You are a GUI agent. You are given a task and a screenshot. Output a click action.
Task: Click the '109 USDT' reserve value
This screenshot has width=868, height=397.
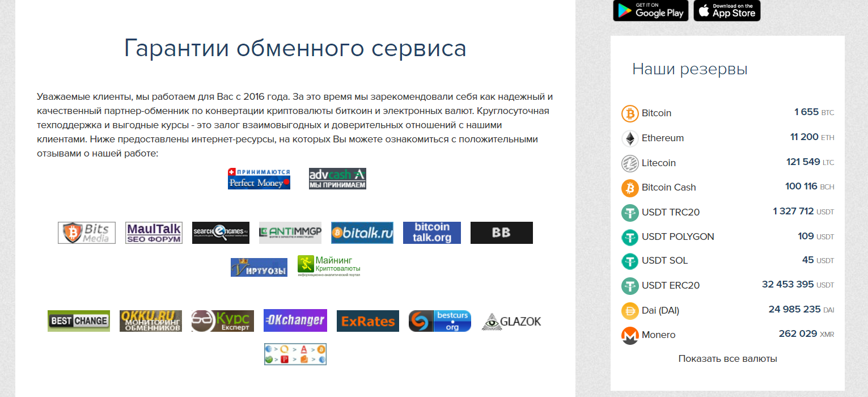(x=816, y=236)
